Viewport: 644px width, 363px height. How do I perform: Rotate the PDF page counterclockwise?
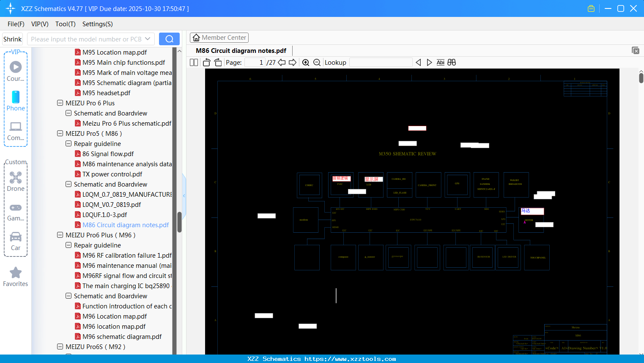206,63
